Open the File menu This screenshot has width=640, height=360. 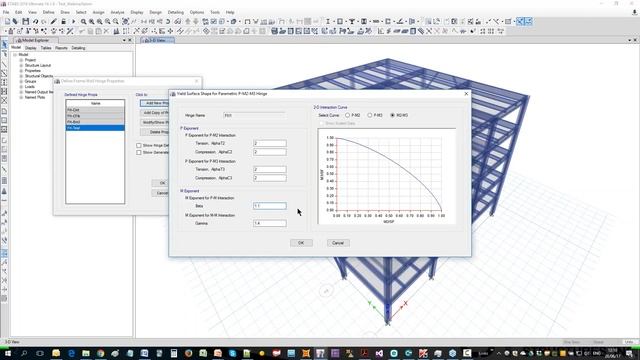coord(6,12)
